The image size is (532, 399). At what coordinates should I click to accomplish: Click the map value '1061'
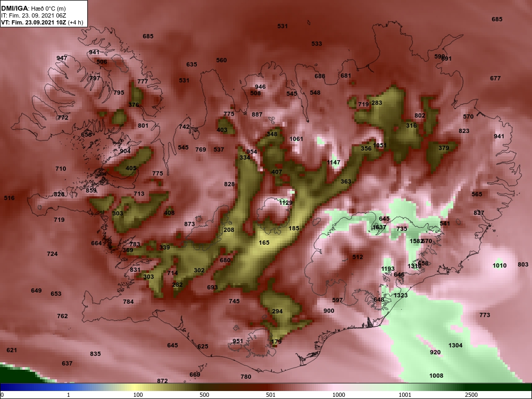tap(296, 139)
